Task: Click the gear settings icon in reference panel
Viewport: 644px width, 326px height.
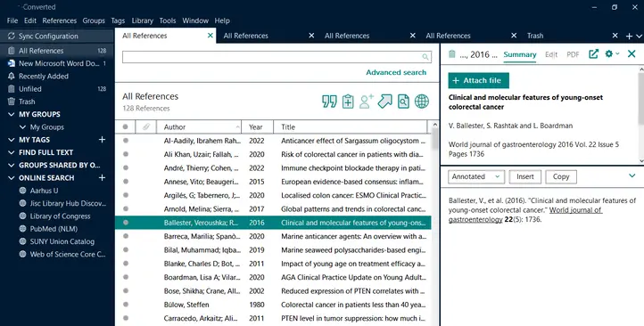Action: pyautogui.click(x=609, y=53)
